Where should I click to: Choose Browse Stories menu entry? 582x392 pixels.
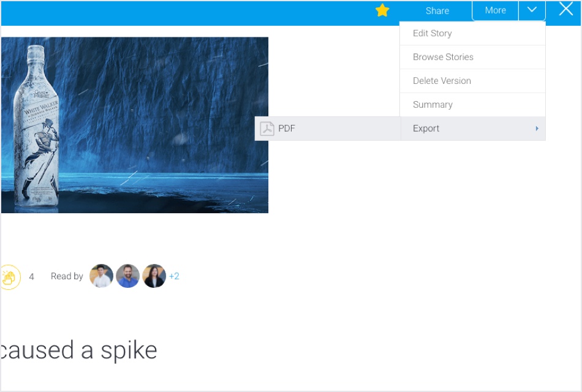coord(472,57)
